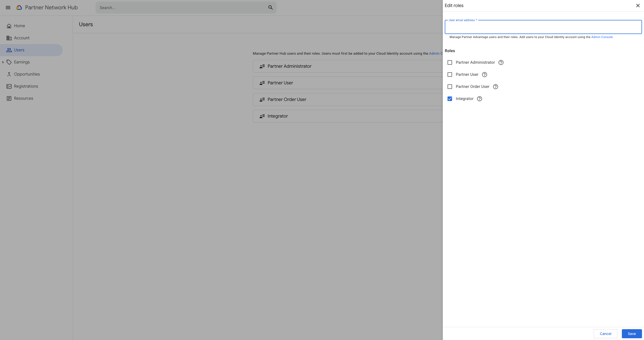The image size is (644, 340).
Task: Follow Admin Console link on Users page
Action: [436, 53]
